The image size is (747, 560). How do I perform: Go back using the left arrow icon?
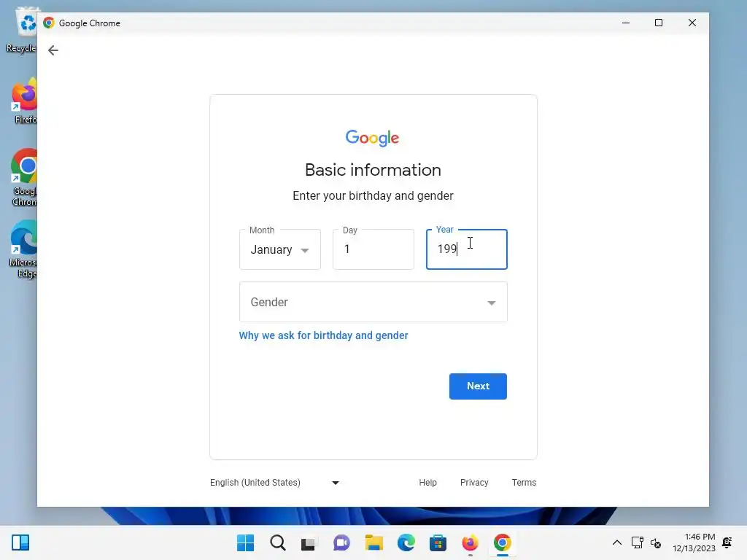[53, 50]
